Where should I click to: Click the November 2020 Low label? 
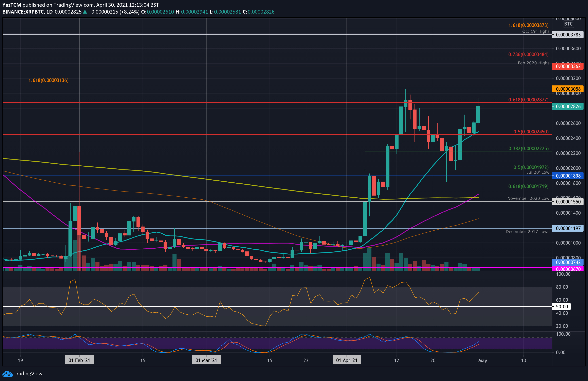coord(528,198)
